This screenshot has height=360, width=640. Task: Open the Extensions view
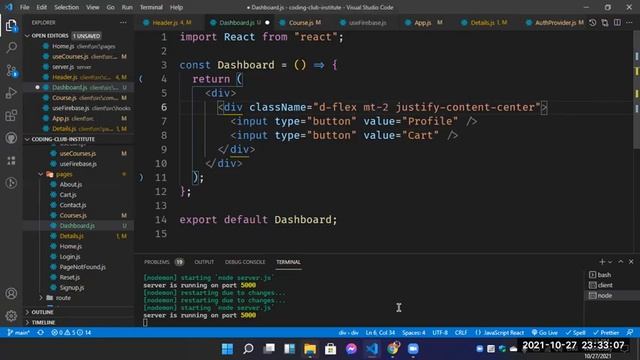tap(11, 116)
